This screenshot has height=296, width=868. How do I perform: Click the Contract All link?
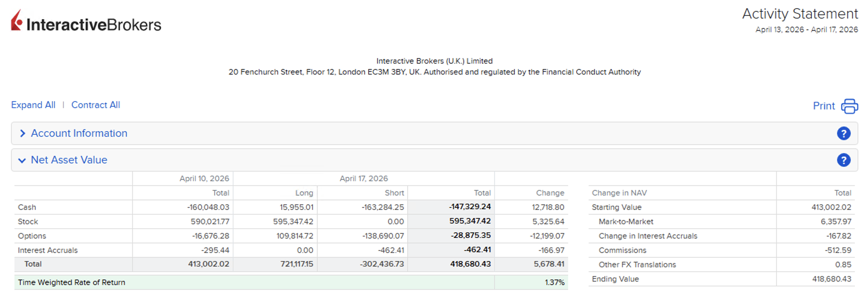pos(95,105)
